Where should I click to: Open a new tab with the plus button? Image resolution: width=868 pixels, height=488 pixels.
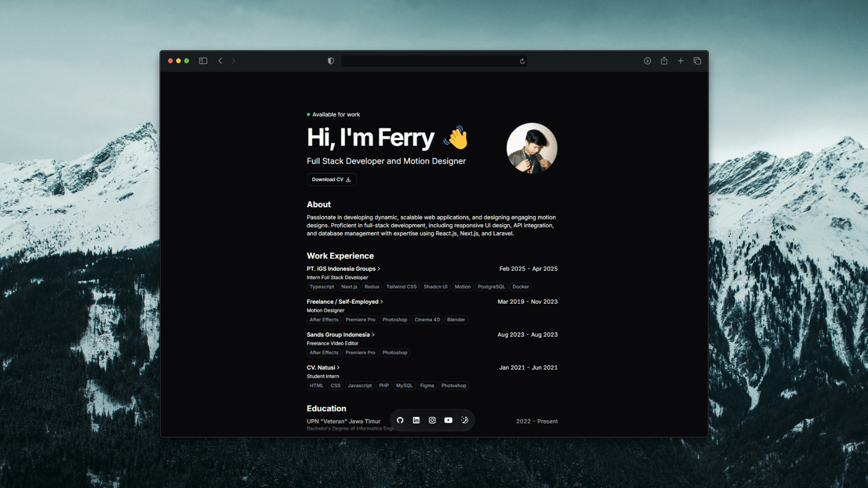[680, 61]
